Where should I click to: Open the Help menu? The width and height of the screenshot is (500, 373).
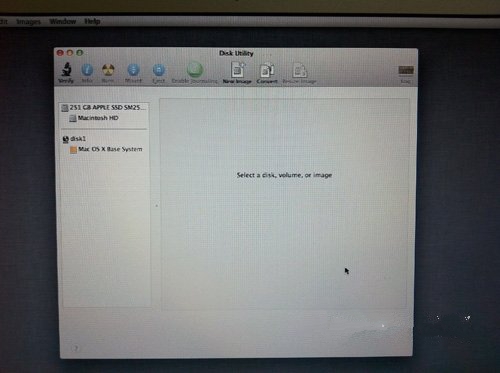[x=92, y=21]
